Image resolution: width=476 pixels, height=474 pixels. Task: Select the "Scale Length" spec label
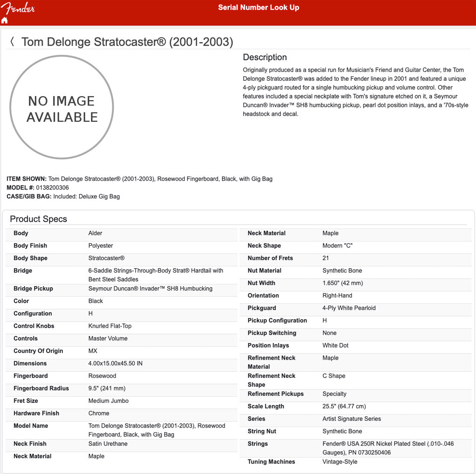pos(266,406)
